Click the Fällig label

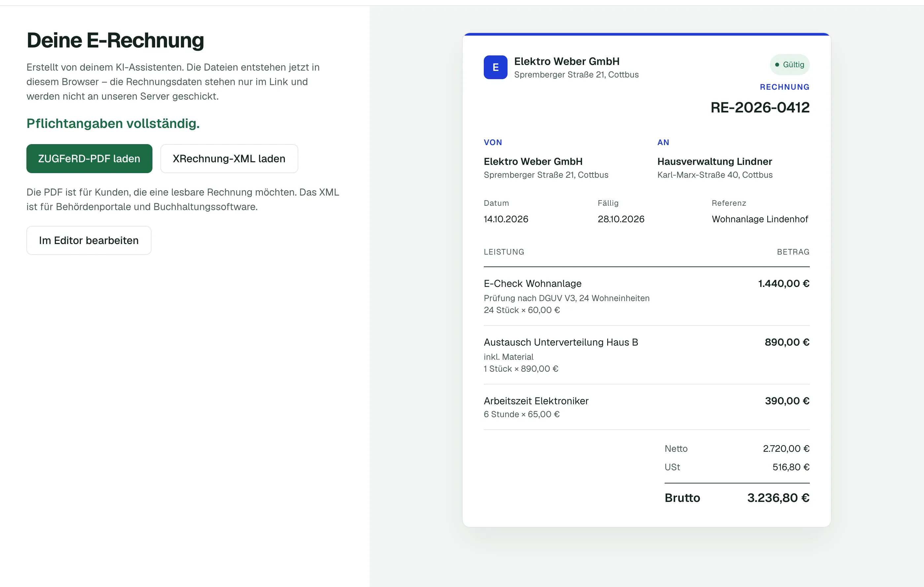(608, 203)
